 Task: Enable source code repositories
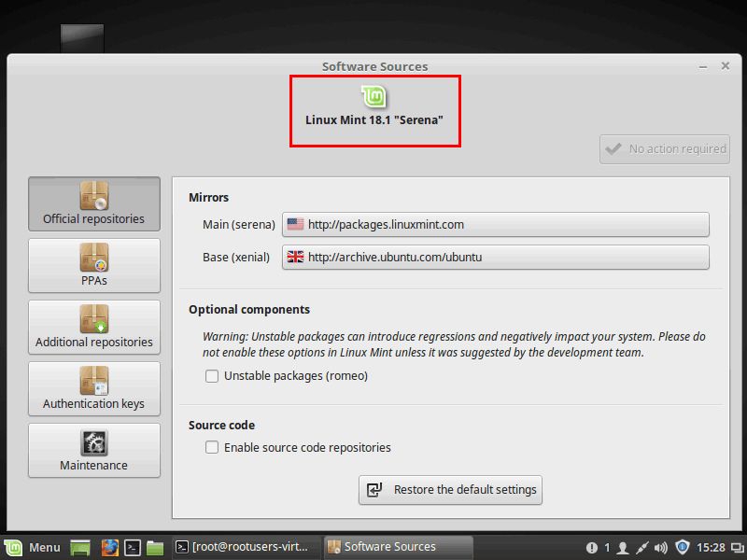[x=212, y=447]
